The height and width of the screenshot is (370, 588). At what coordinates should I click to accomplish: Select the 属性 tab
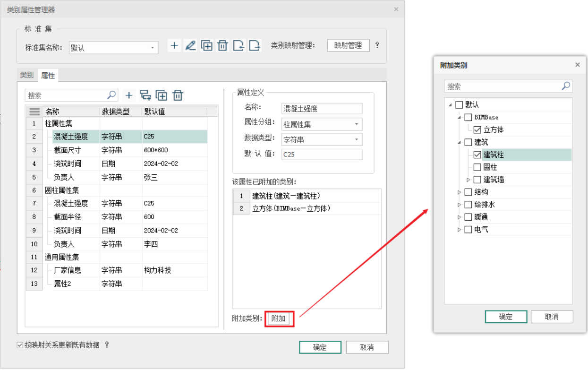point(48,76)
